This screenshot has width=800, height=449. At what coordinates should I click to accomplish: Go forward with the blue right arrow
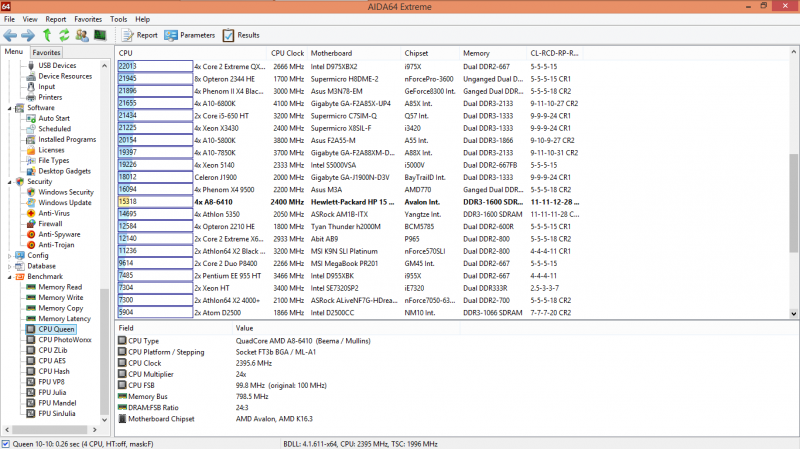(x=28, y=35)
